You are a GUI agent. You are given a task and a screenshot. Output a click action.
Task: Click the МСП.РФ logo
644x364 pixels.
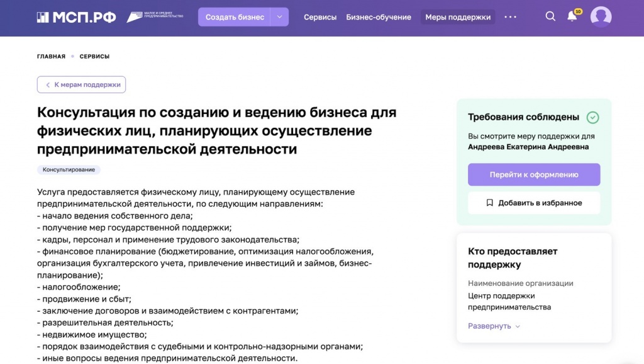click(76, 17)
